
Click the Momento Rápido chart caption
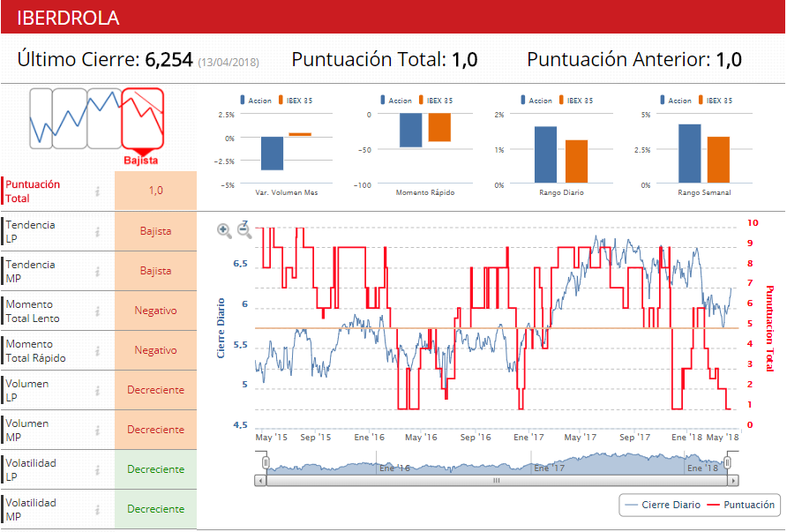425,192
